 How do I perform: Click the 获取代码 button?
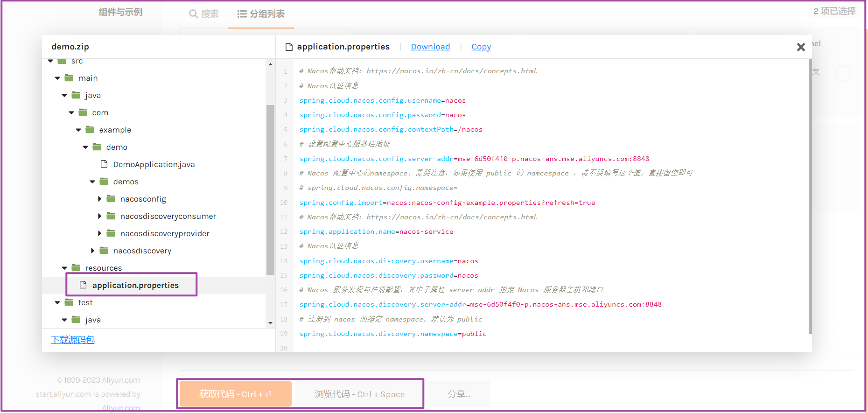(x=235, y=394)
